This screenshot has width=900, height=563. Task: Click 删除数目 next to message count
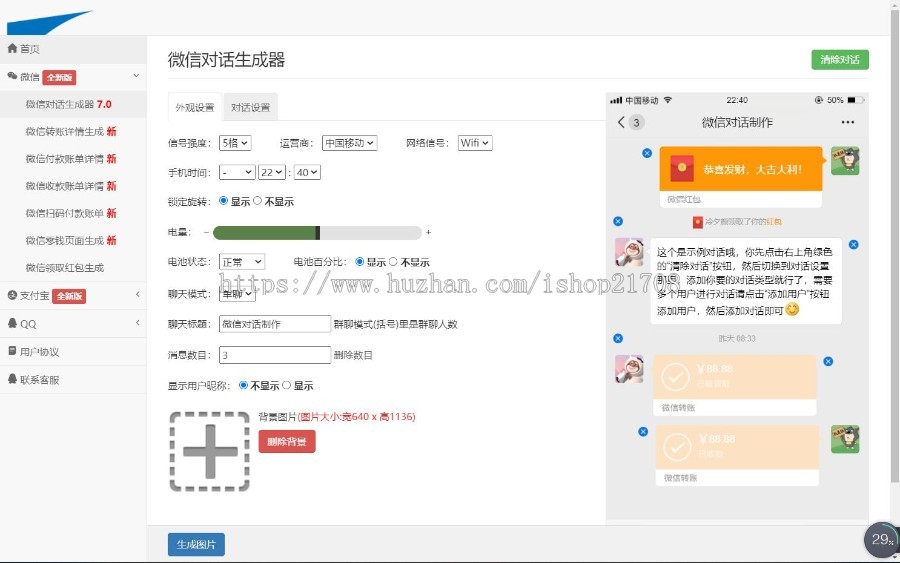(x=353, y=355)
